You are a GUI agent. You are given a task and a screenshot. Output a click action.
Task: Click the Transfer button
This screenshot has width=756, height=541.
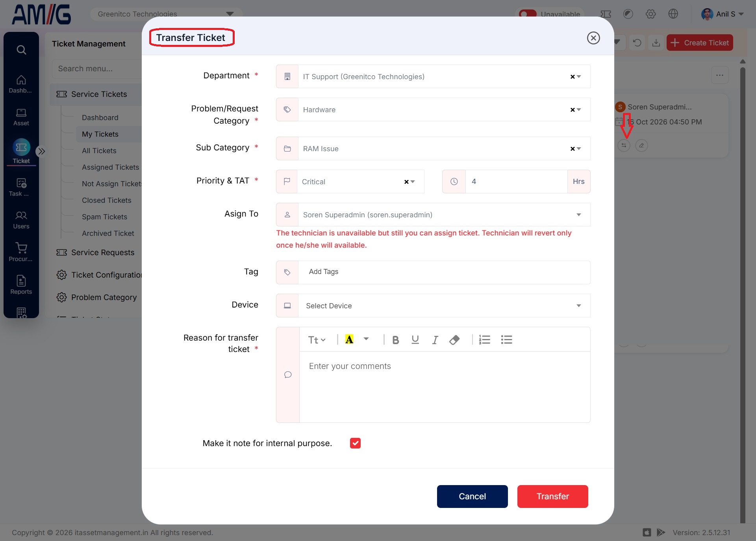[552, 496]
